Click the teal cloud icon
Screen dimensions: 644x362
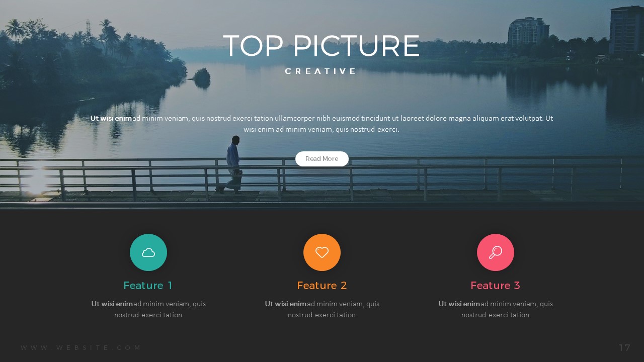click(x=148, y=252)
